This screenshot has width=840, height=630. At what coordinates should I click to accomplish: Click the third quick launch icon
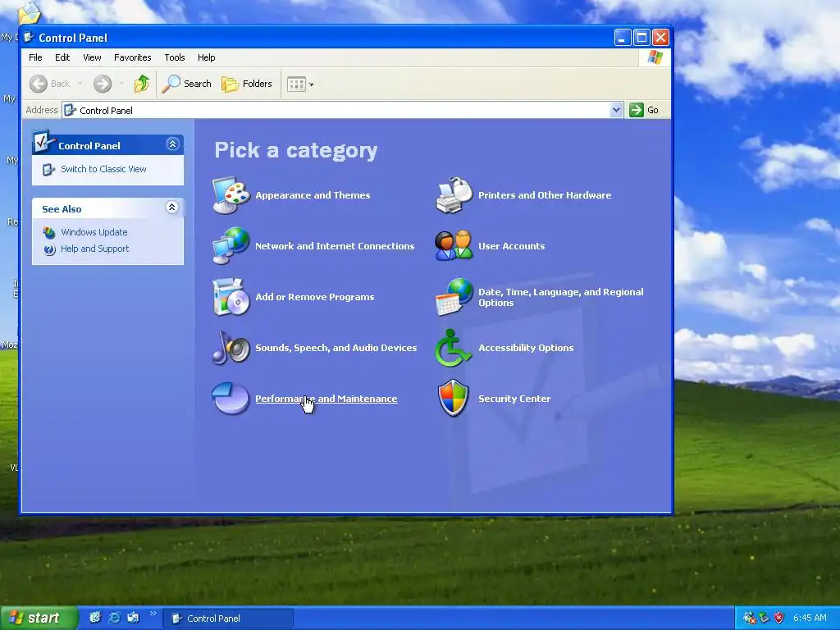click(133, 618)
